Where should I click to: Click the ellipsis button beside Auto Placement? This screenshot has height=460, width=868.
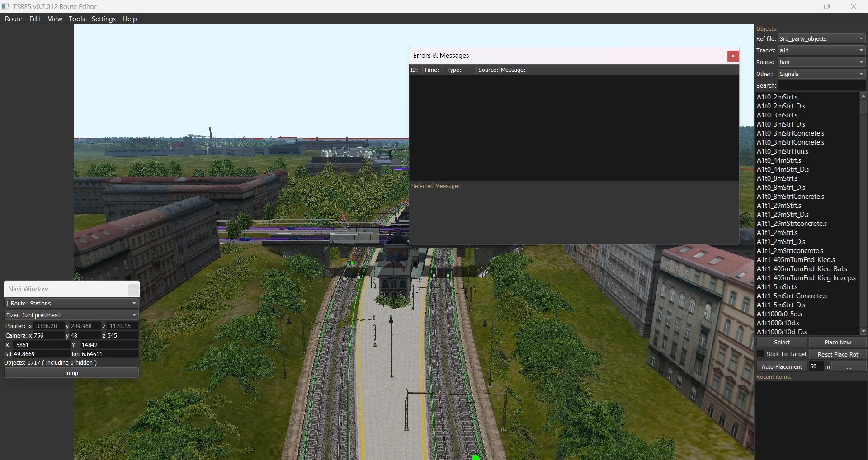coord(849,366)
